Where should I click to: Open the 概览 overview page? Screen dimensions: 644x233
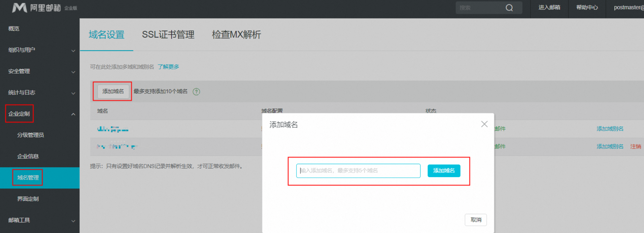click(x=14, y=29)
